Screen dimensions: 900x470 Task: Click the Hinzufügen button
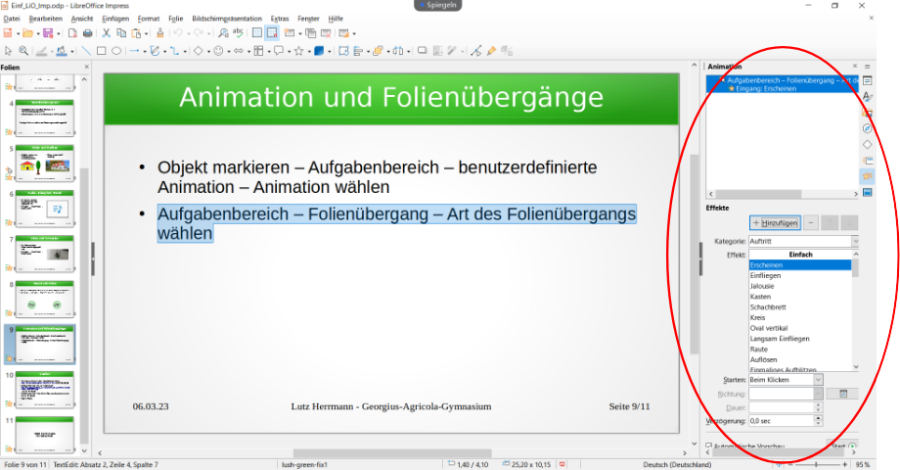point(775,223)
